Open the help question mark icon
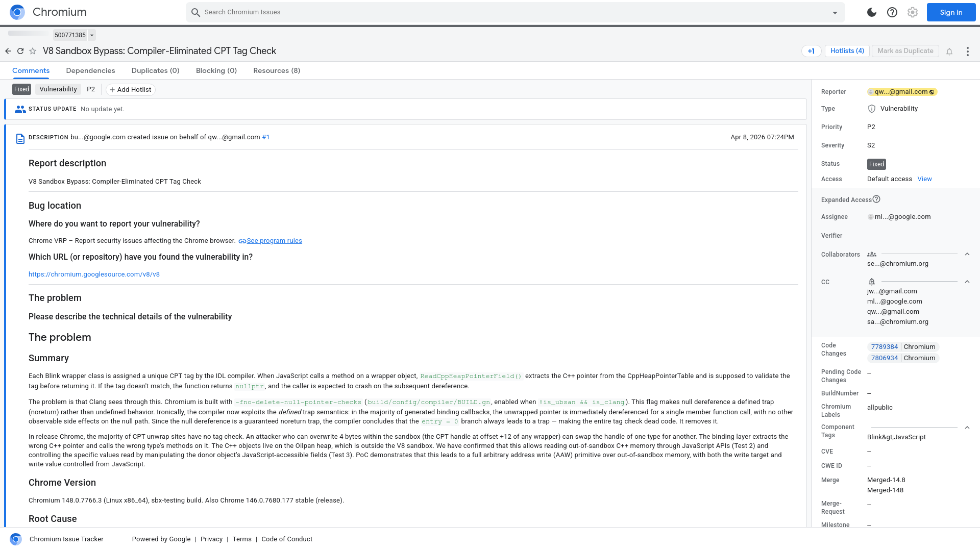The image size is (980, 551). coord(892,12)
